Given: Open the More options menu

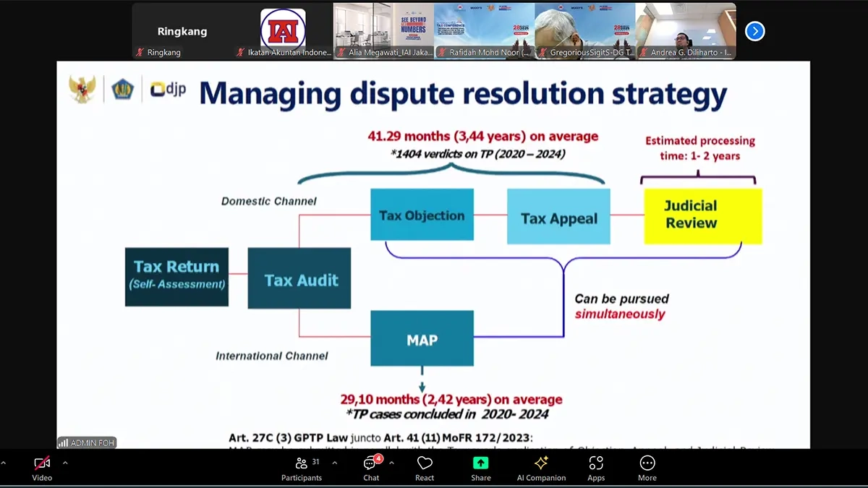Looking at the screenshot, I should pos(647,467).
